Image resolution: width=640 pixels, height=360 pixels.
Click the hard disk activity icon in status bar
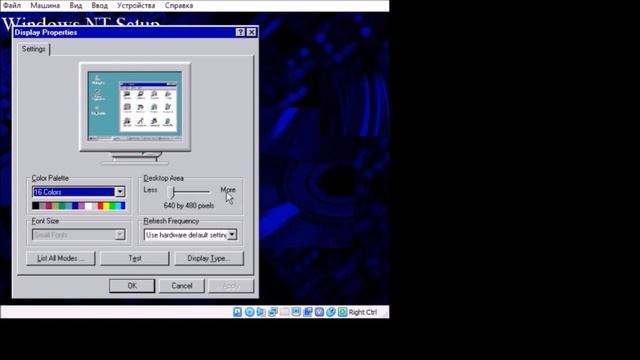(237, 312)
